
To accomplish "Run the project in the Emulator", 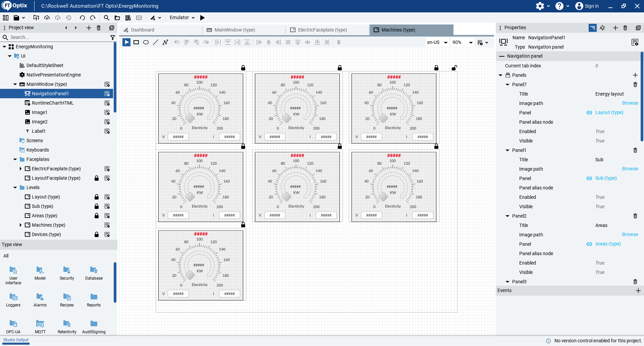I will tap(202, 18).
